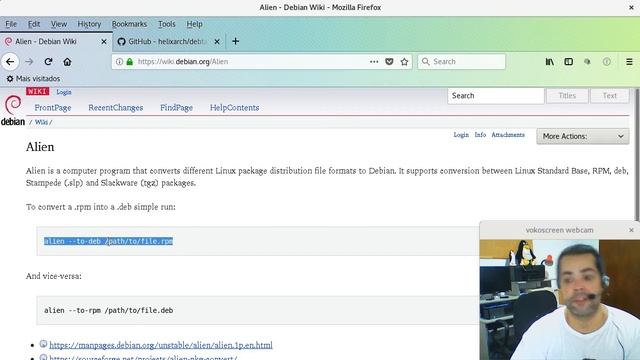Open the Tools menu
Viewport: 640px width, 360px height.
coord(167,24)
